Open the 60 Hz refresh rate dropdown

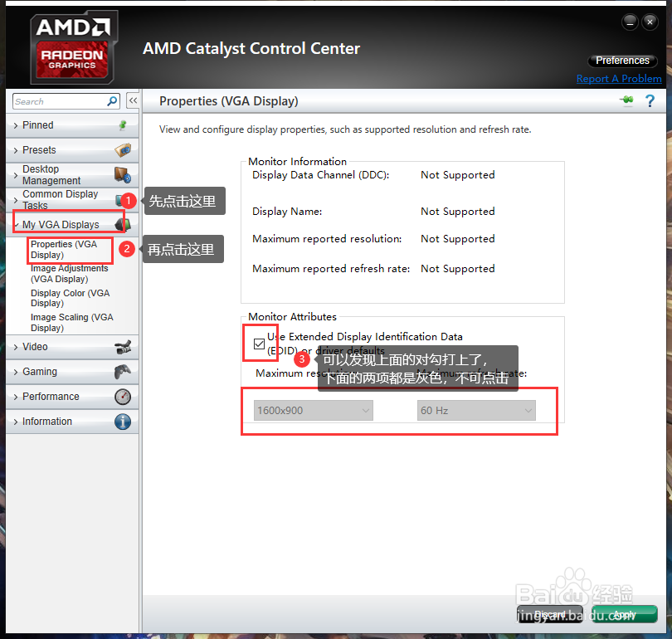(x=476, y=411)
